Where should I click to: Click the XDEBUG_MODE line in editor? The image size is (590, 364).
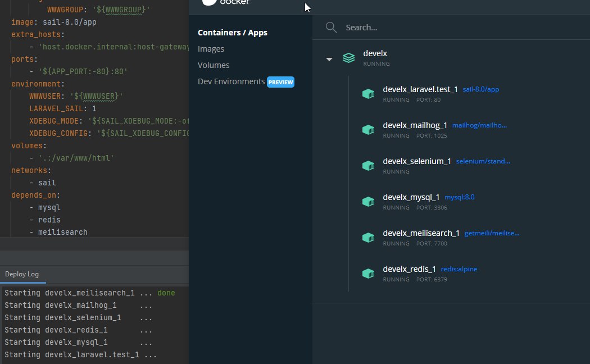[109, 121]
